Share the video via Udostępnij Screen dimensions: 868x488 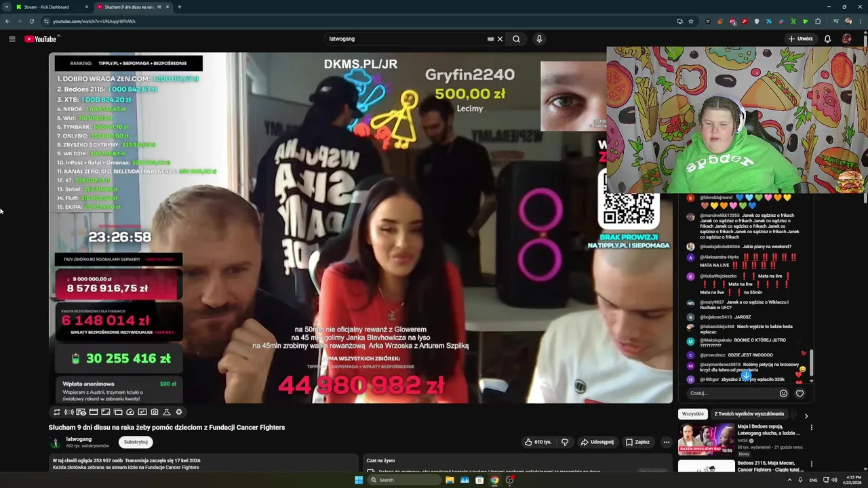pos(597,442)
